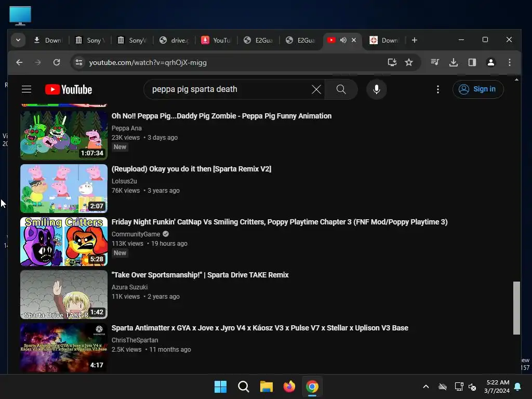
Task: Open the notification bell
Action: (x=518, y=387)
